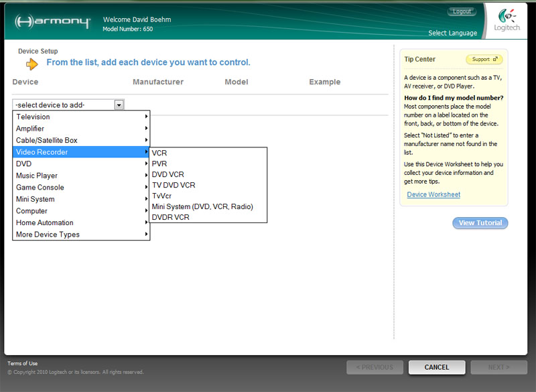Click the Logout button
The width and height of the screenshot is (536, 392).
pyautogui.click(x=462, y=11)
